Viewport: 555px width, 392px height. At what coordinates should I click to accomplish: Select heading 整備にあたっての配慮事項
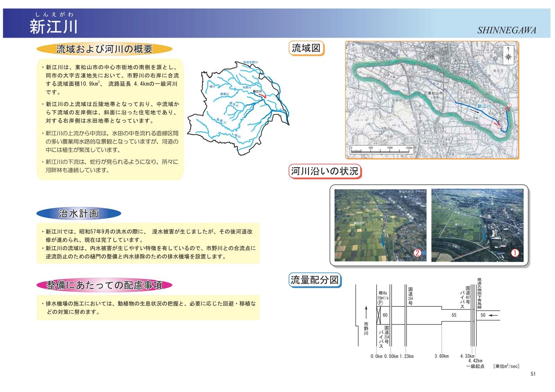[104, 285]
